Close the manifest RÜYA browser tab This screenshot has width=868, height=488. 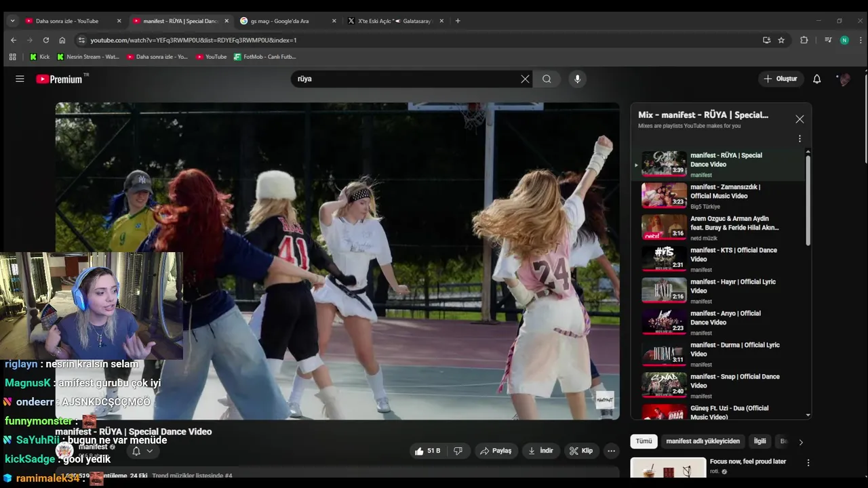pyautogui.click(x=226, y=21)
